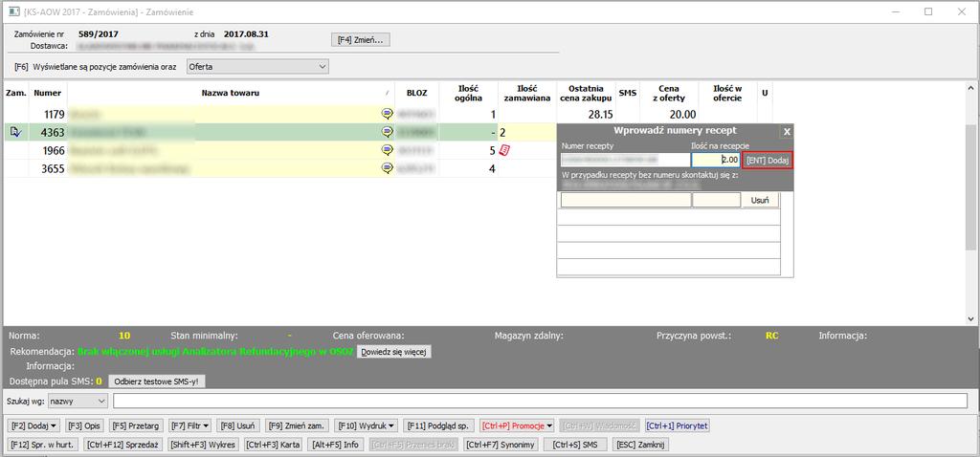Click the BLOZ column header

click(x=417, y=93)
